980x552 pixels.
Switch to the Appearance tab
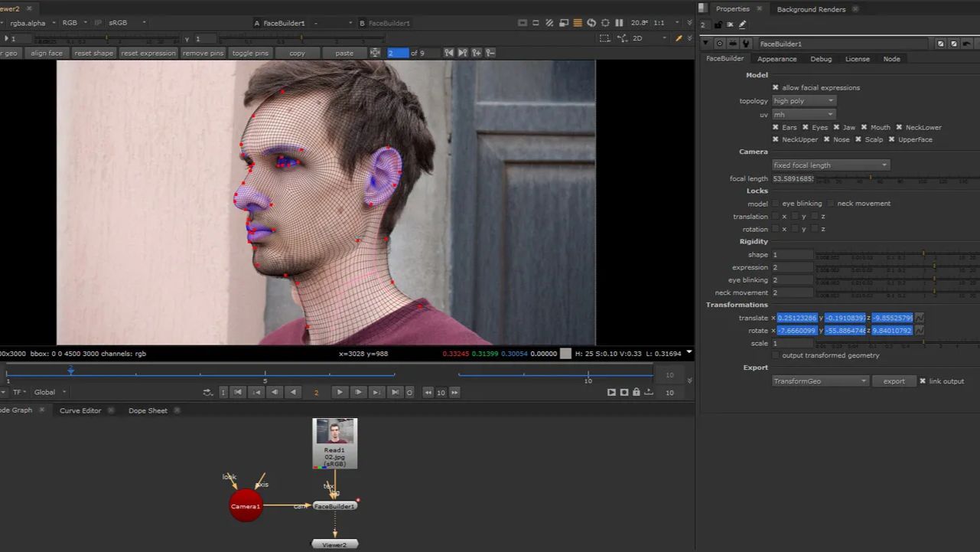pos(777,59)
